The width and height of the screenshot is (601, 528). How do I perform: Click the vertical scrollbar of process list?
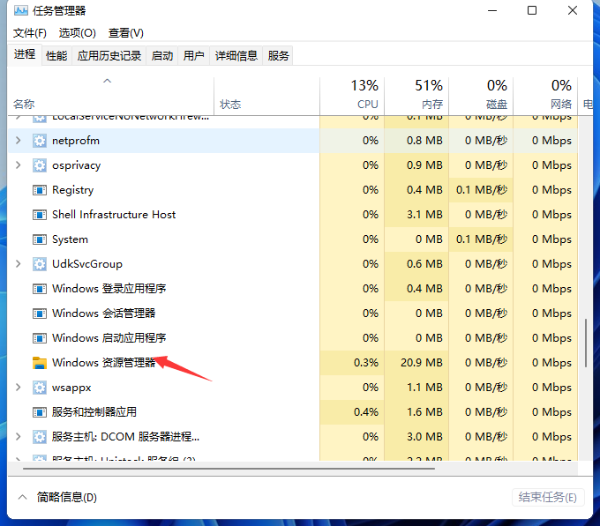tap(586, 344)
